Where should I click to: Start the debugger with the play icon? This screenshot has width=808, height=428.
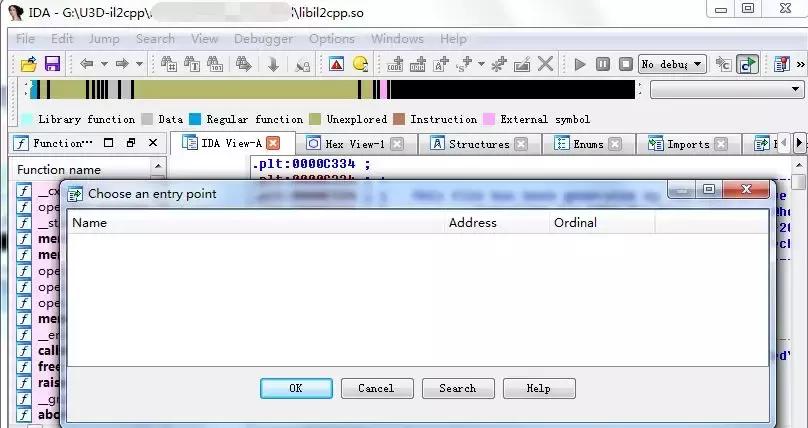[580, 64]
